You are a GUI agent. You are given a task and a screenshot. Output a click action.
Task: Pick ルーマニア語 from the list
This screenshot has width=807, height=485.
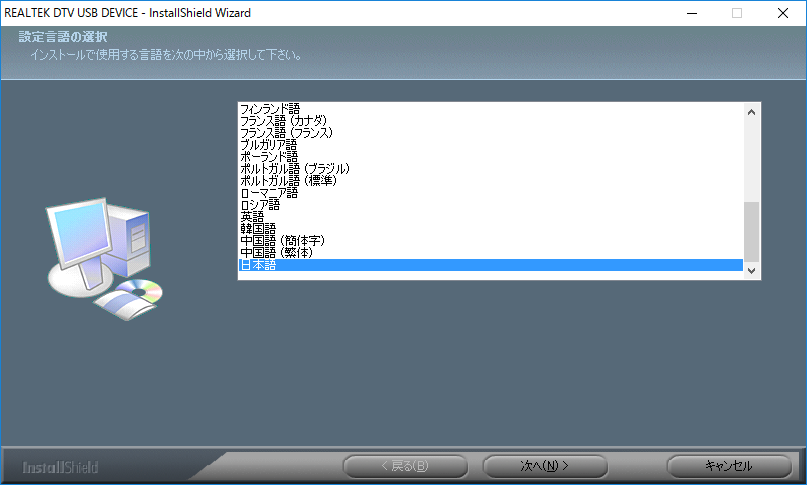point(490,193)
